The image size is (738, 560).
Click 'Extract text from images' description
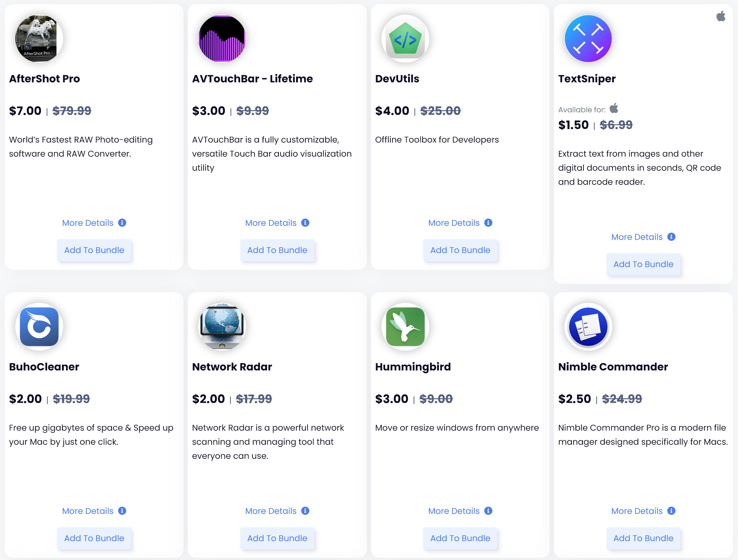pyautogui.click(x=640, y=167)
